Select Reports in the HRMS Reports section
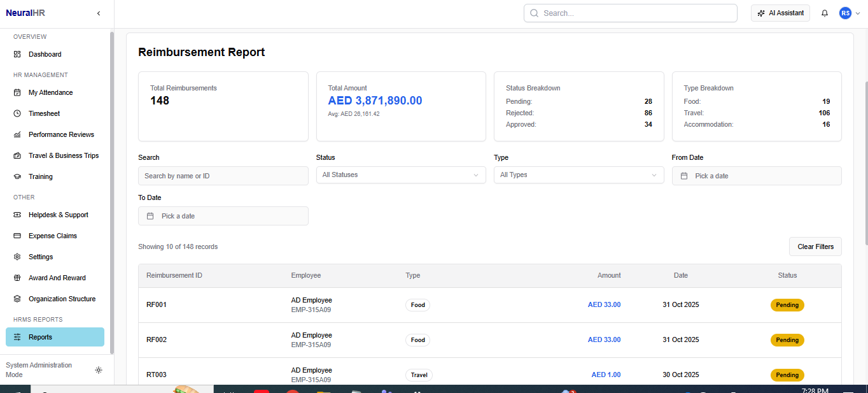The width and height of the screenshot is (868, 393). point(40,337)
